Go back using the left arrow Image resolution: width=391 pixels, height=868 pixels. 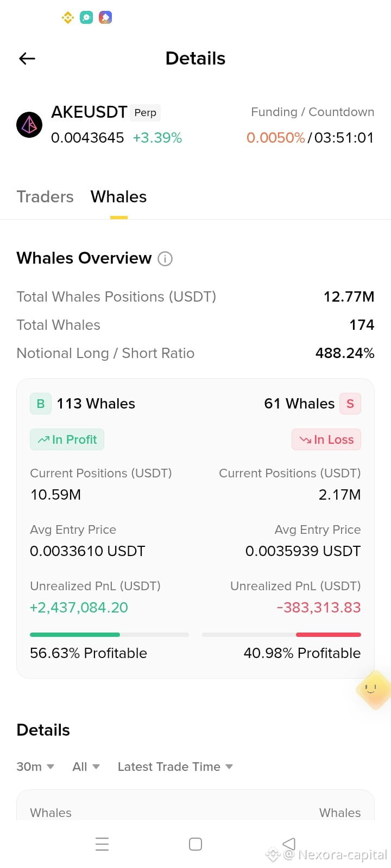coord(27,59)
